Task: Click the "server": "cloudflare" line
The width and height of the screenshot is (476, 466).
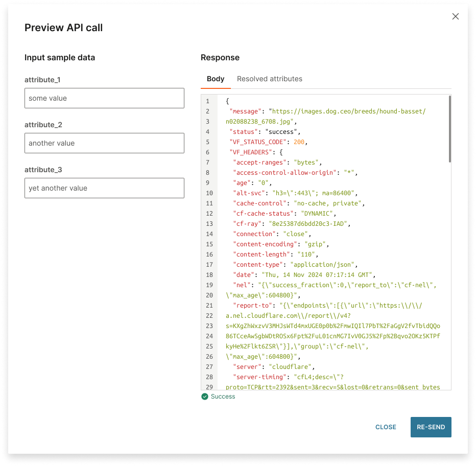Action: pyautogui.click(x=274, y=367)
